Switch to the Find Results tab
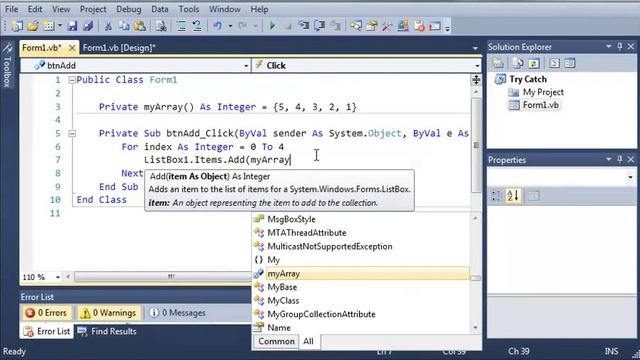The height and width of the screenshot is (360, 640). pos(107,331)
